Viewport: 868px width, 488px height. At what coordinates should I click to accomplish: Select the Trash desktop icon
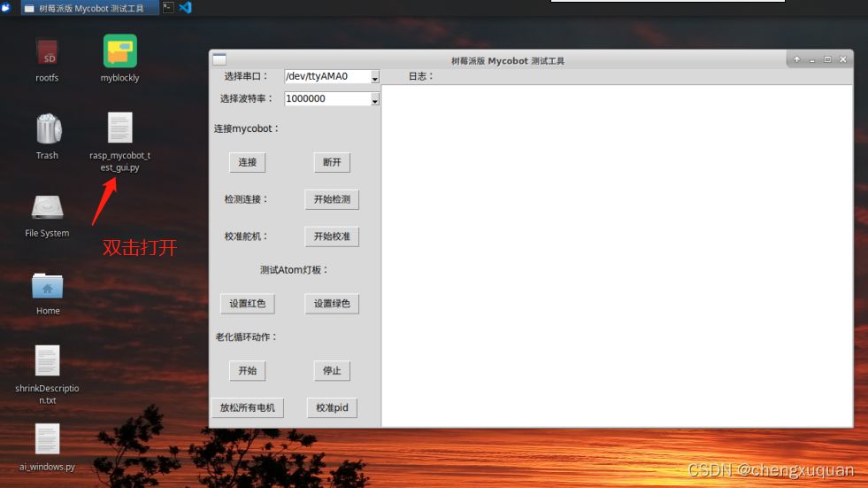tap(48, 128)
